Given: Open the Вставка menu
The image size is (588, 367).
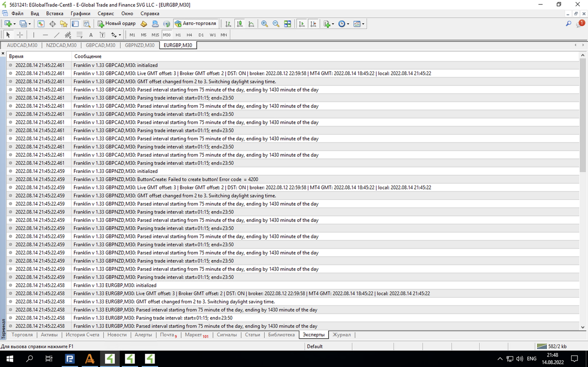Looking at the screenshot, I should 55,14.
